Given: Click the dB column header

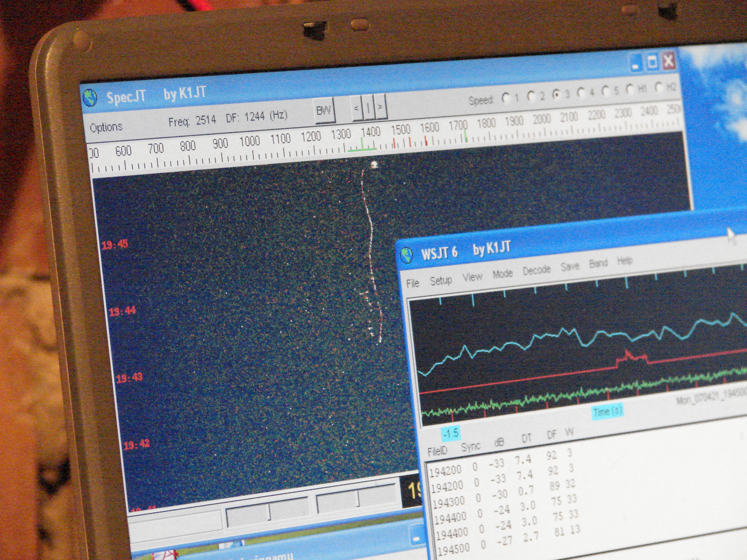Looking at the screenshot, I should point(499,443).
